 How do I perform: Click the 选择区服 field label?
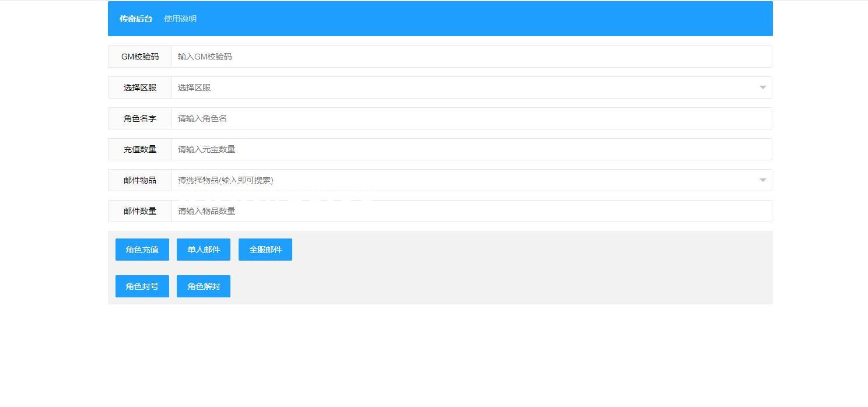click(x=140, y=87)
